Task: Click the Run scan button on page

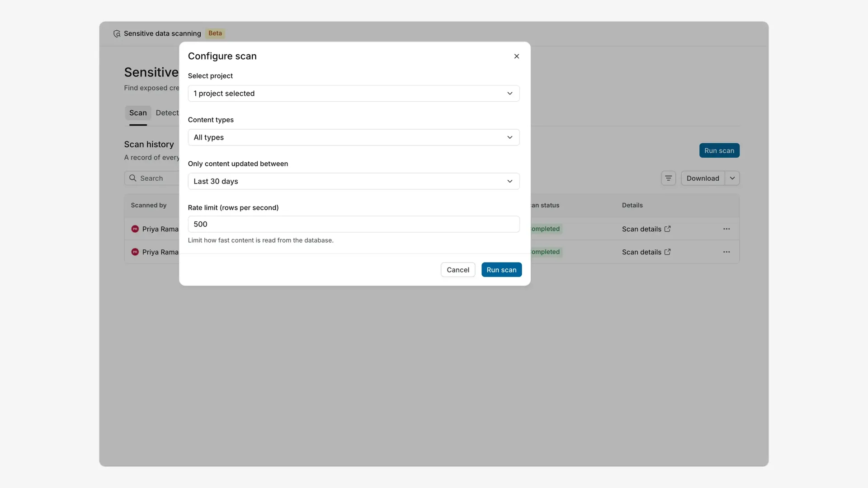Action: point(719,150)
